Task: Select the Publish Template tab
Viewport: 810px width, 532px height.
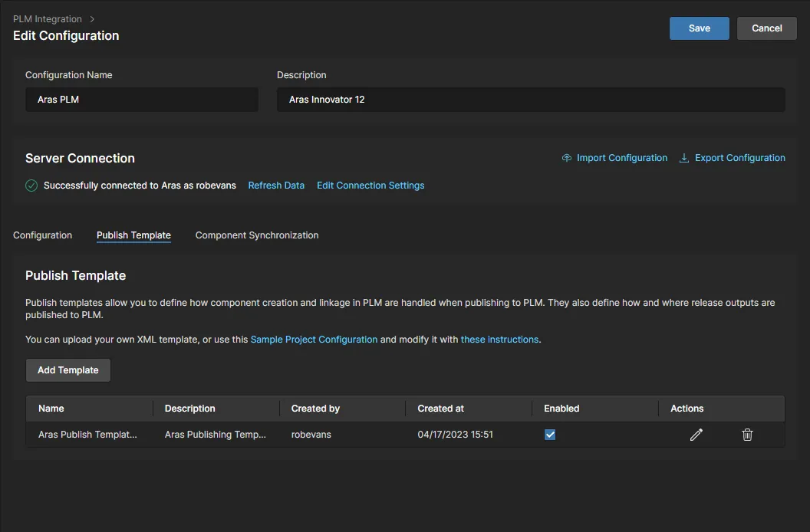Action: [133, 235]
